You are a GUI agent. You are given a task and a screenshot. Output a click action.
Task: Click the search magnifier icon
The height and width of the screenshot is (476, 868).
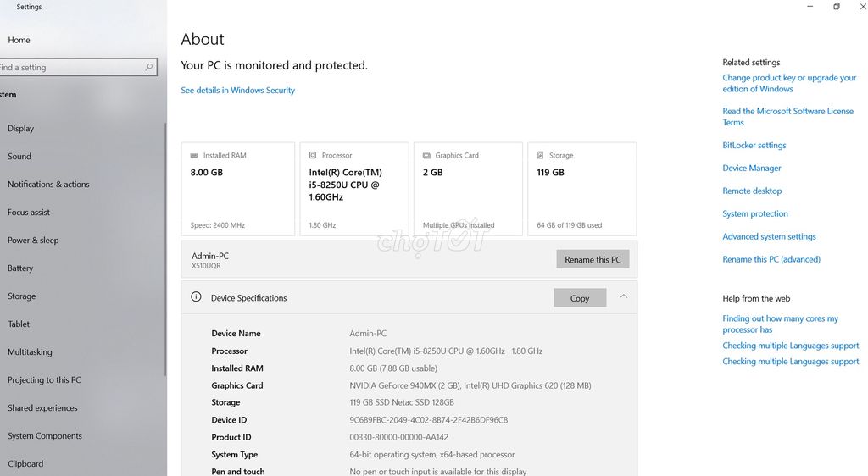[x=149, y=67]
